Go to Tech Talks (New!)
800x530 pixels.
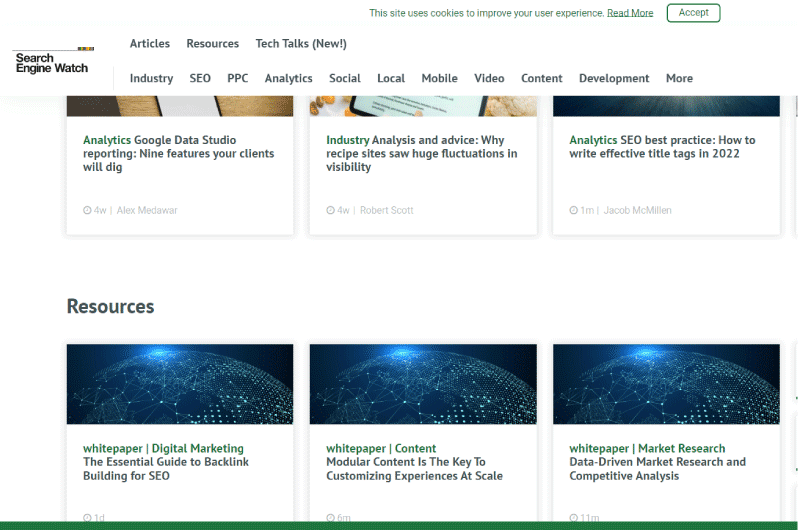301,44
